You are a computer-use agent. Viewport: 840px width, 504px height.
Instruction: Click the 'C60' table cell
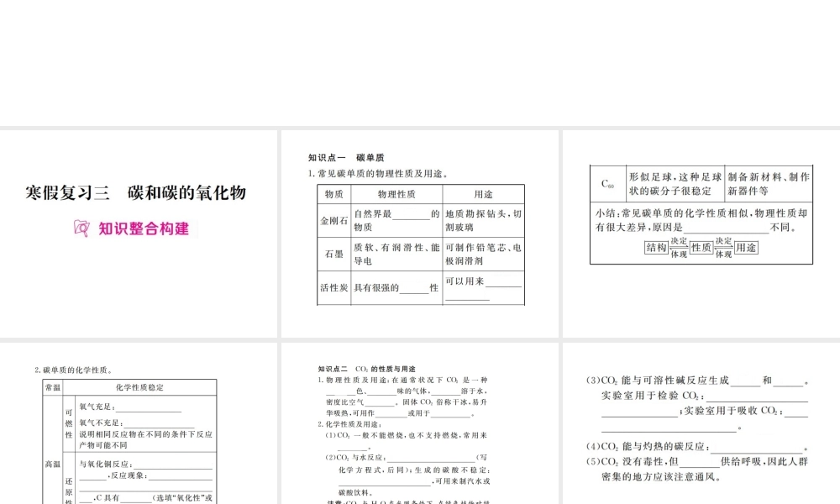pos(608,184)
